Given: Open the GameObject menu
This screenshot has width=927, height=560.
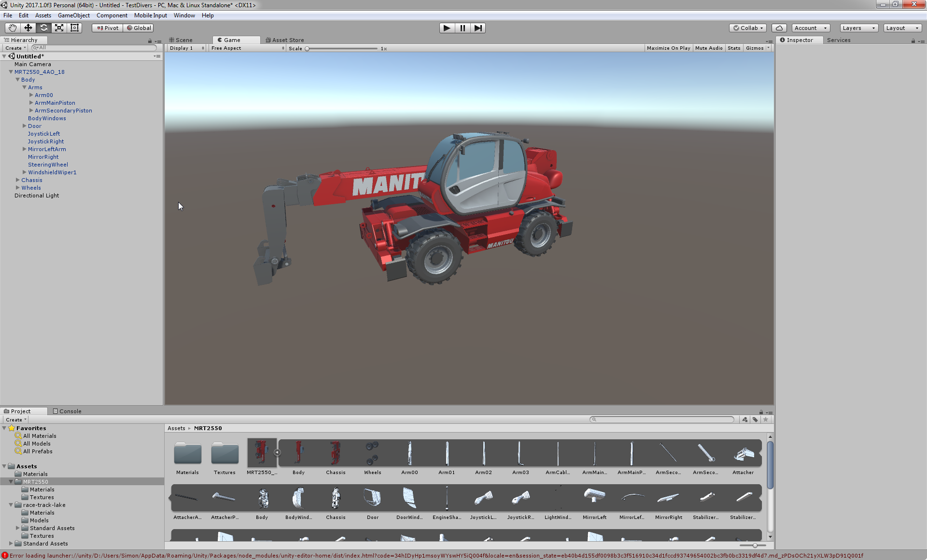Looking at the screenshot, I should coord(73,15).
